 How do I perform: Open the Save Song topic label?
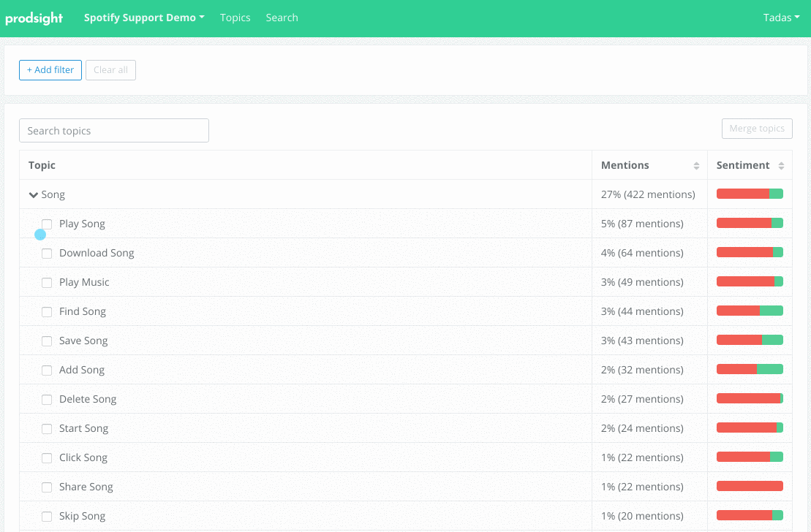tap(83, 341)
